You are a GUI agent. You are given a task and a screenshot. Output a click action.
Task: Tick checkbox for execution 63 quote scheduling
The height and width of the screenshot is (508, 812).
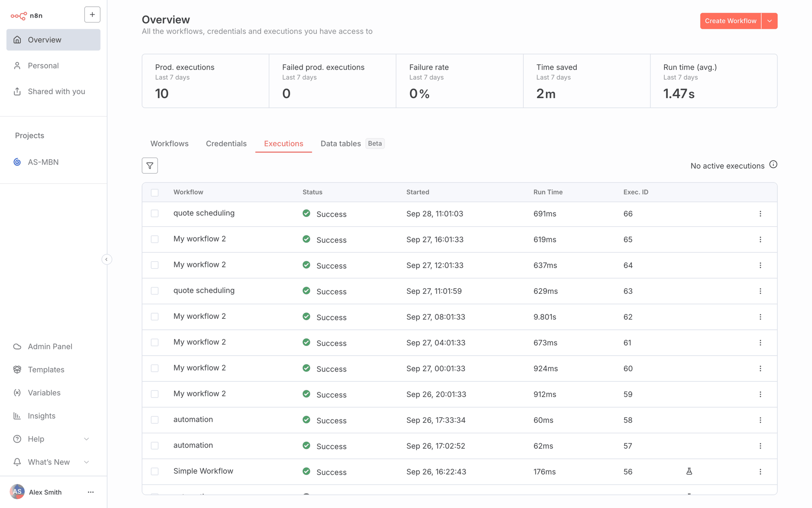[x=155, y=291]
